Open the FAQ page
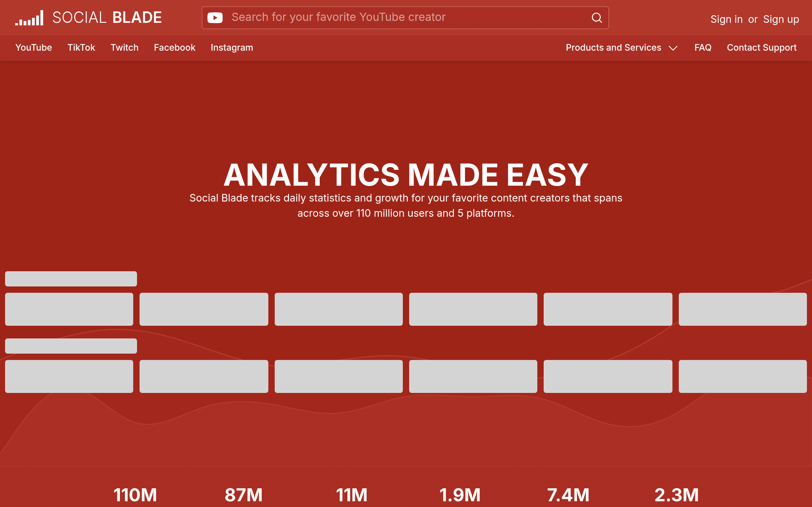Viewport: 812px width, 507px height. [703, 48]
